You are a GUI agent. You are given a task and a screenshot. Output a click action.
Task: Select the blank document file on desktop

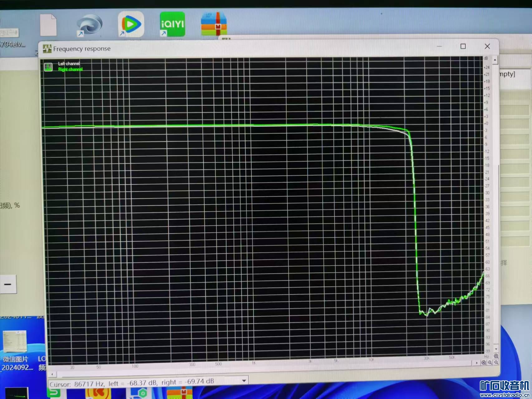pos(48,25)
